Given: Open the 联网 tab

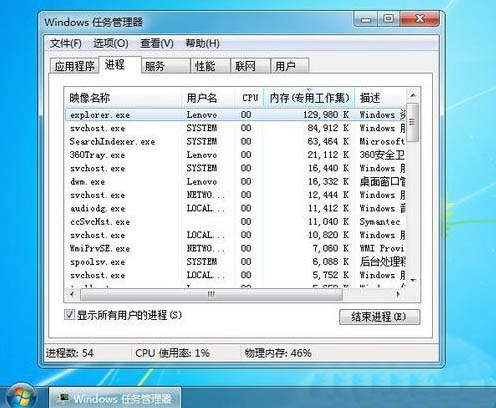Looking at the screenshot, I should coord(250,66).
